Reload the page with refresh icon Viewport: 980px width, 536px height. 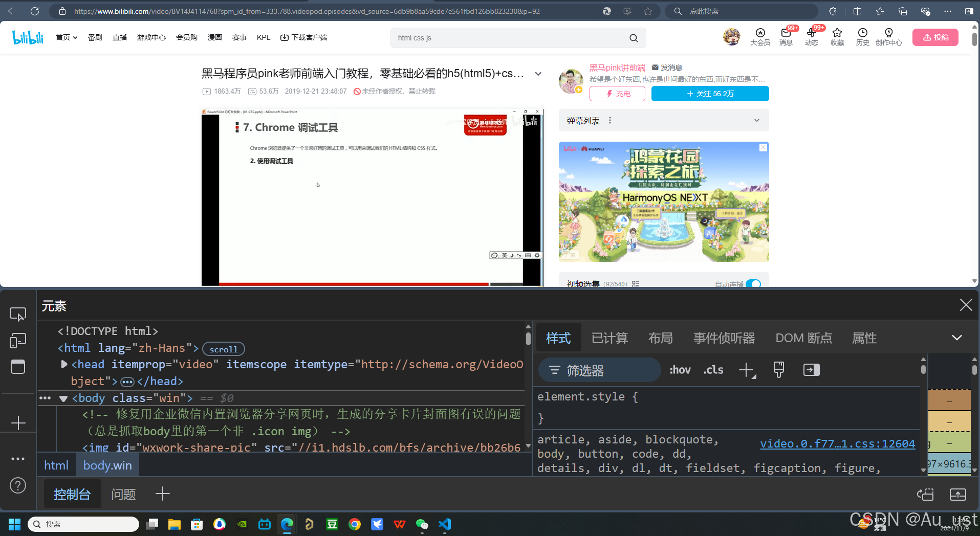pyautogui.click(x=35, y=11)
